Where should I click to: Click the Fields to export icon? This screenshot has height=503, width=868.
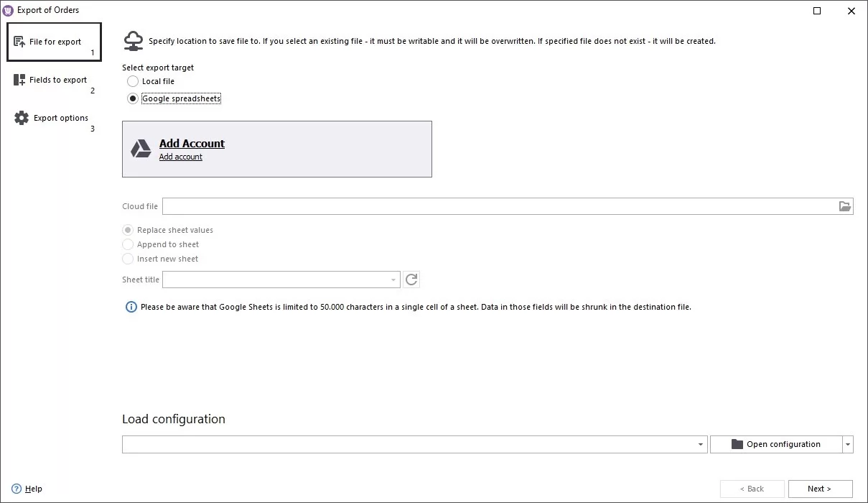pos(20,80)
